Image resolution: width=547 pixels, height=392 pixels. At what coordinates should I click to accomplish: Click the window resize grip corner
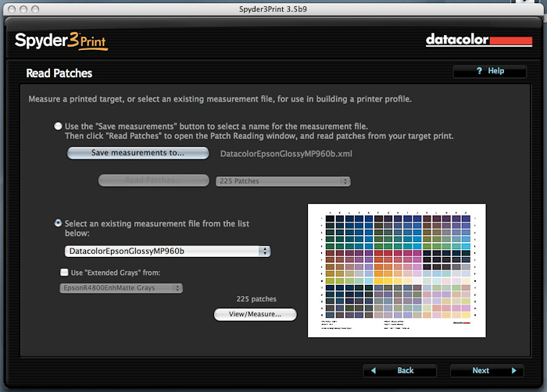540,385
